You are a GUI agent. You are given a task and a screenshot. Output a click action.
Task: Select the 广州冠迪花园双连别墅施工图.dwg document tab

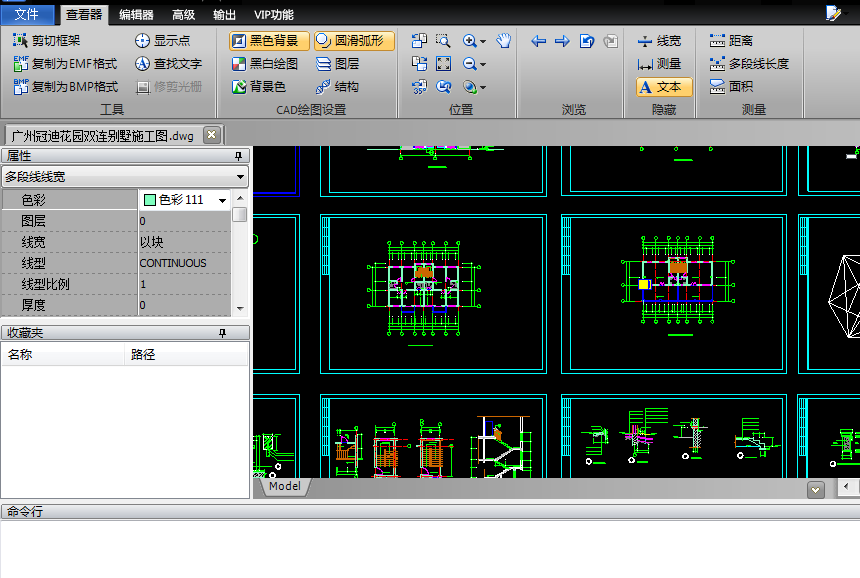[x=103, y=135]
